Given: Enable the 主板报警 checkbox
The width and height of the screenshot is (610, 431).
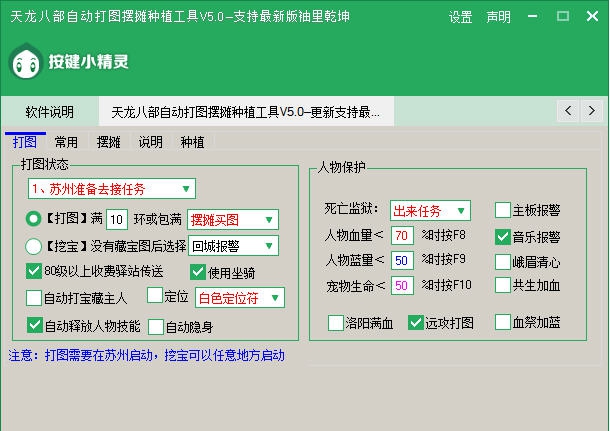Looking at the screenshot, I should [x=503, y=210].
